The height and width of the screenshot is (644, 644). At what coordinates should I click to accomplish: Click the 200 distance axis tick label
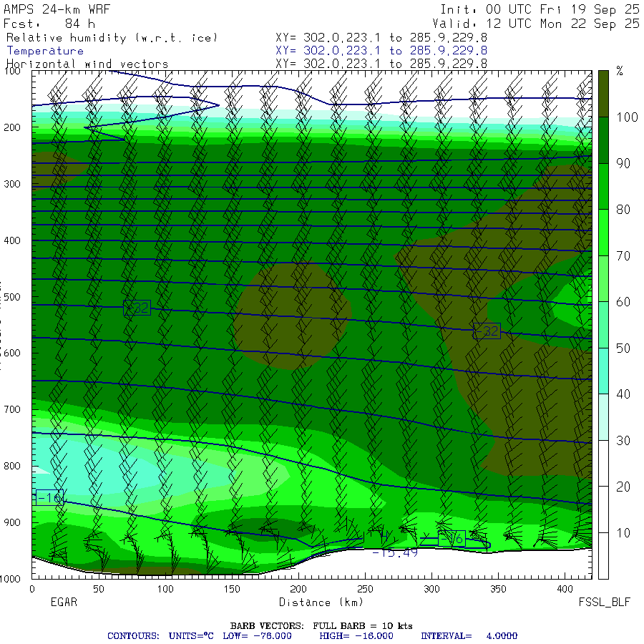pos(298,589)
